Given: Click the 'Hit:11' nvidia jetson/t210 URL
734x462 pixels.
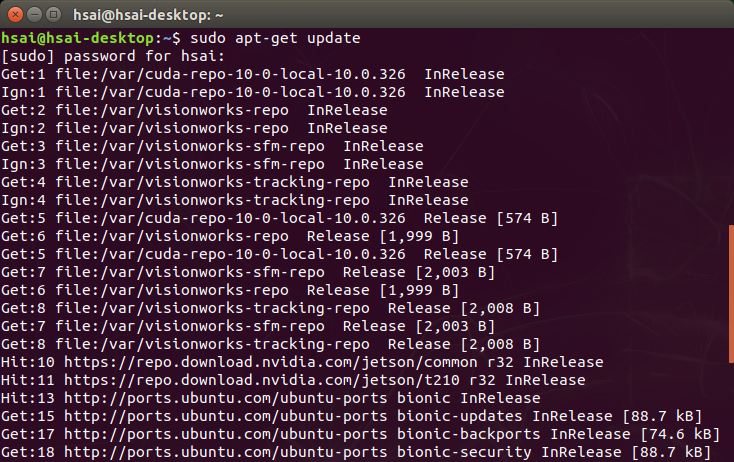Looking at the screenshot, I should (262, 380).
